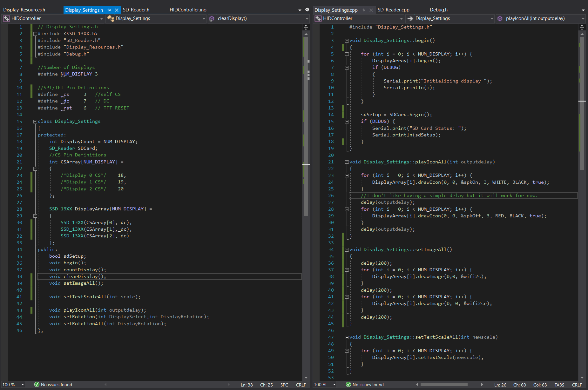The image size is (588, 390).
Task: Click right editor vertical scrollbar thumb
Action: [x=582, y=103]
